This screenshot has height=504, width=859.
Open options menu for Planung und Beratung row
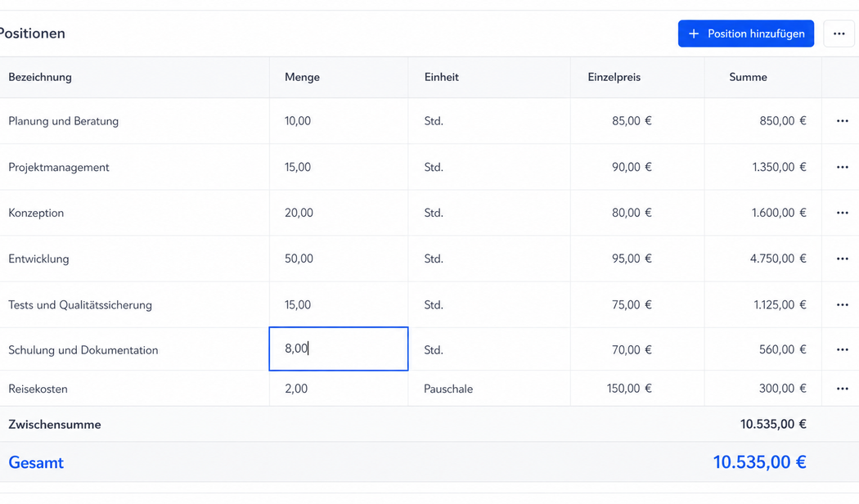(x=842, y=121)
